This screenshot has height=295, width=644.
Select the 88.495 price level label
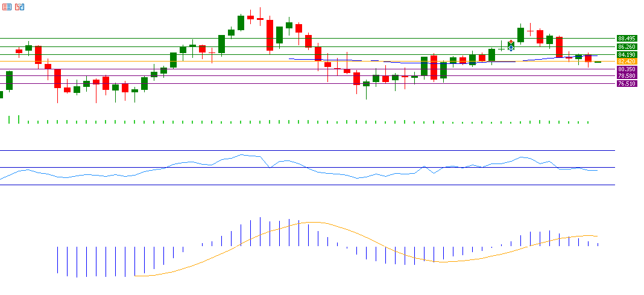point(627,39)
